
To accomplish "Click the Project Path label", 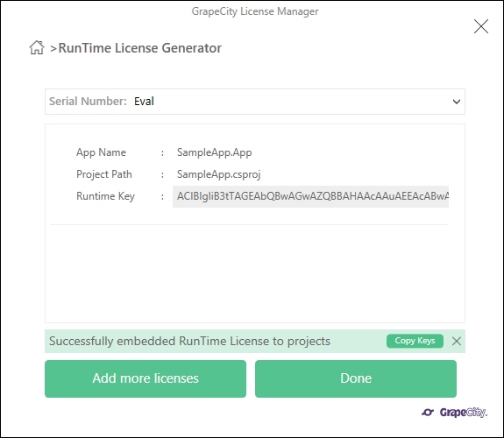I will (x=104, y=174).
